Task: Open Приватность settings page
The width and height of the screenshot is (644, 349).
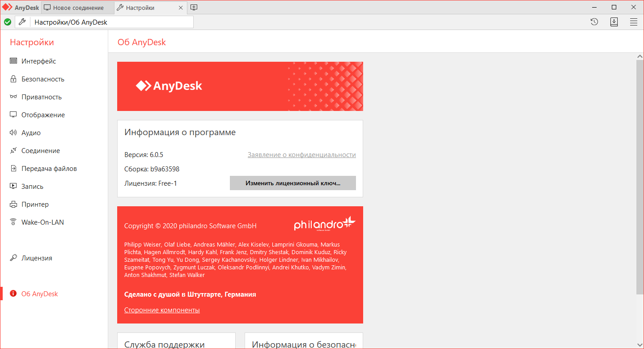Action: tap(41, 97)
